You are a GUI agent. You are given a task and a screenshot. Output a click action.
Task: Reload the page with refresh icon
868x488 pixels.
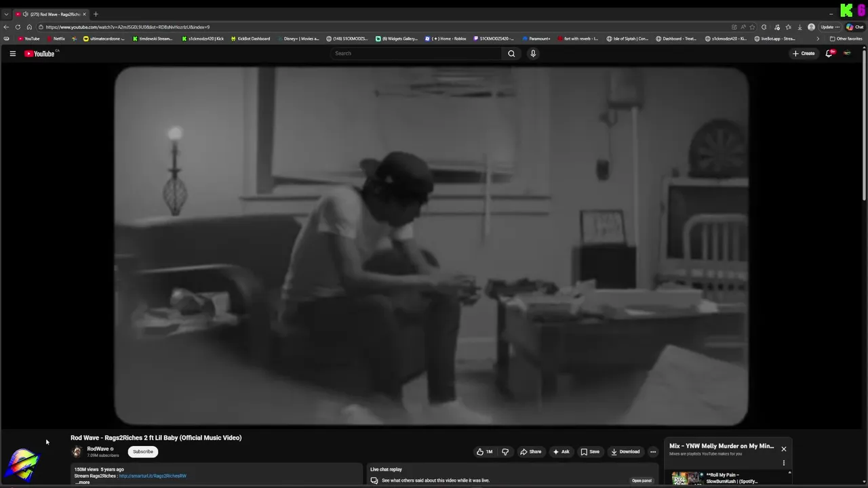pos(18,27)
